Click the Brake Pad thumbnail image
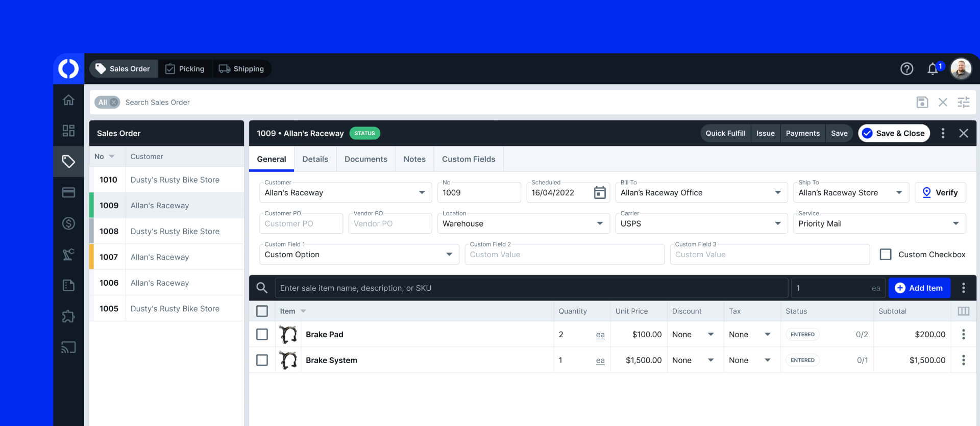Image resolution: width=980 pixels, height=426 pixels. [288, 335]
